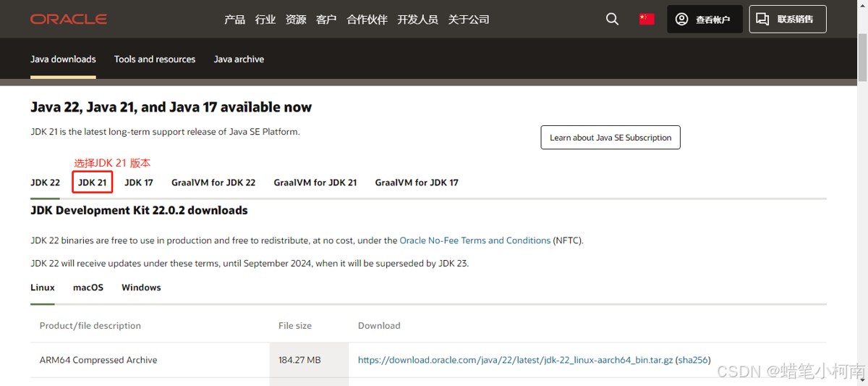This screenshot has height=386, width=868.
Task: Open the search magnifier icon
Action: (x=612, y=20)
